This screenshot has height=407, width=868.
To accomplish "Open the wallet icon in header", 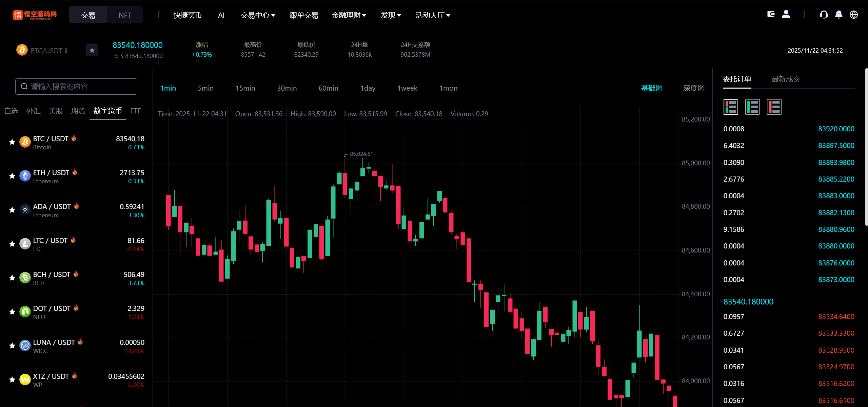I will pyautogui.click(x=771, y=14).
